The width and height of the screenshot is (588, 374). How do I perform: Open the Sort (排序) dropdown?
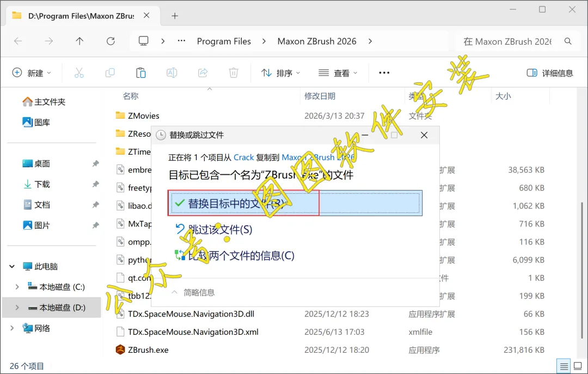[280, 73]
